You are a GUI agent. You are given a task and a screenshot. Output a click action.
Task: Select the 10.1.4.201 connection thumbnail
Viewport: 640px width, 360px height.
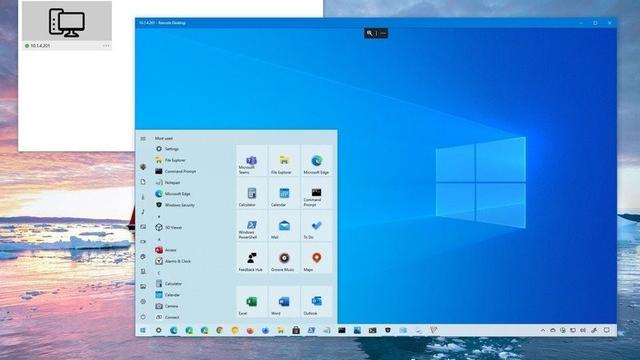pos(67,21)
